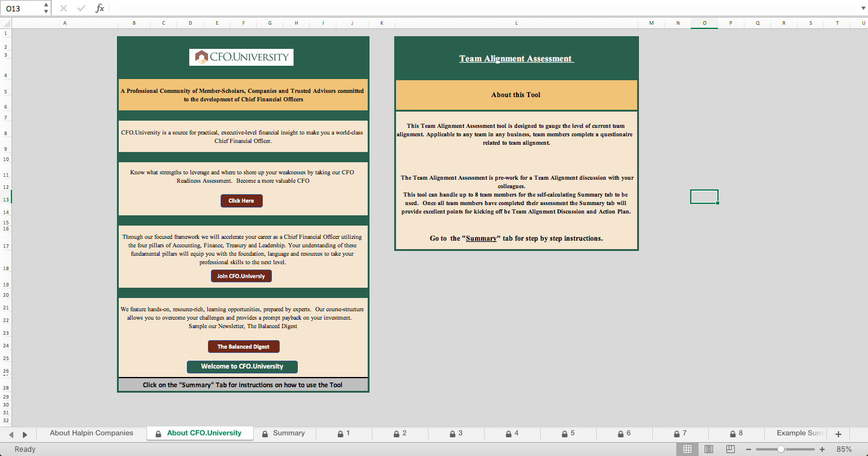Screen dimensions: 868x456
Task: Open The Balanced Digest button
Action: click(x=244, y=347)
